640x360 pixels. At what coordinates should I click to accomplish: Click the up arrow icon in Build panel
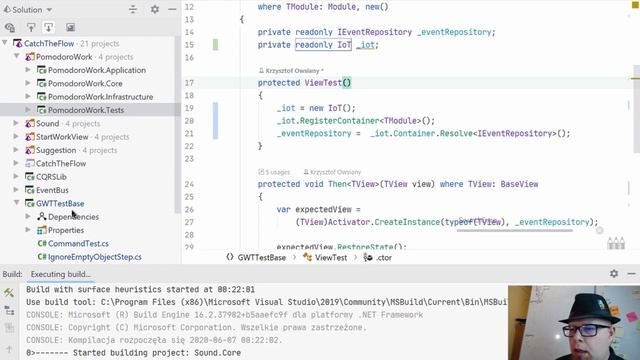pos(9,349)
